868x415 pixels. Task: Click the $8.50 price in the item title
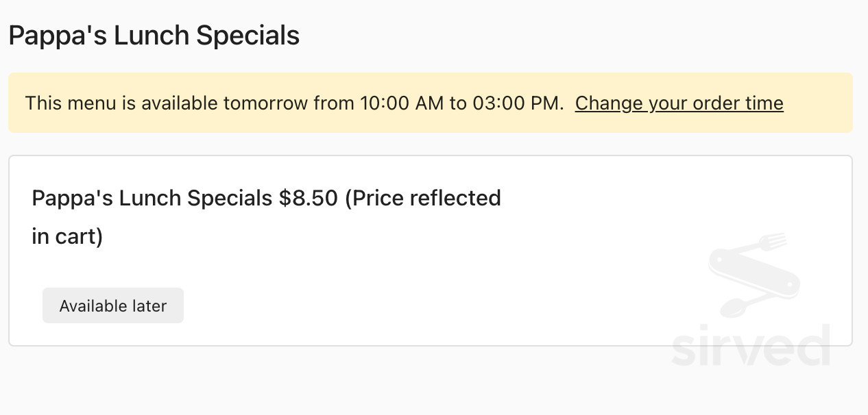309,198
